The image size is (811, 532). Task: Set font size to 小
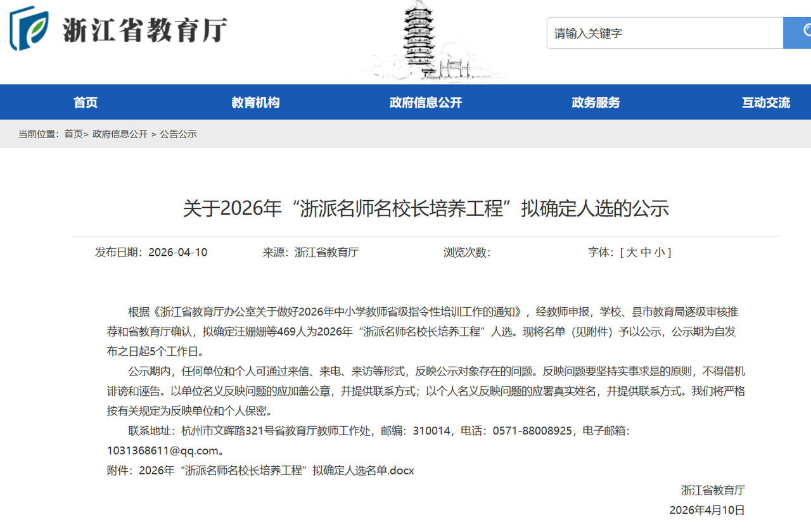660,253
